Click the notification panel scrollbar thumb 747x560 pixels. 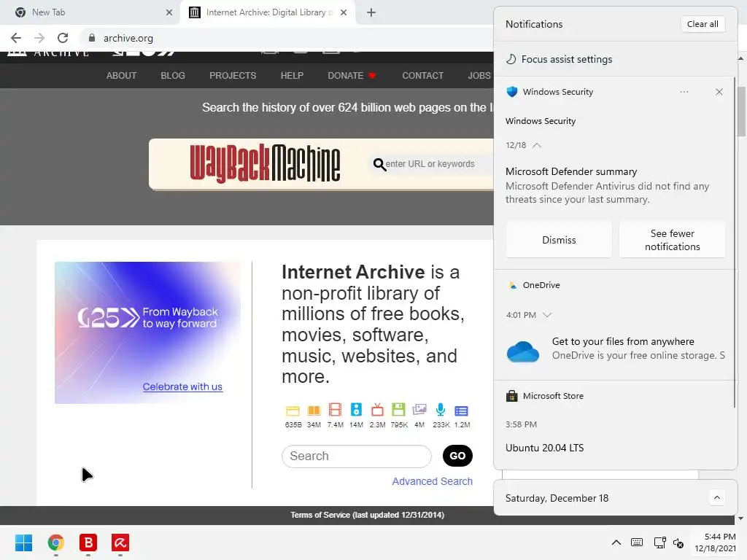click(x=734, y=243)
